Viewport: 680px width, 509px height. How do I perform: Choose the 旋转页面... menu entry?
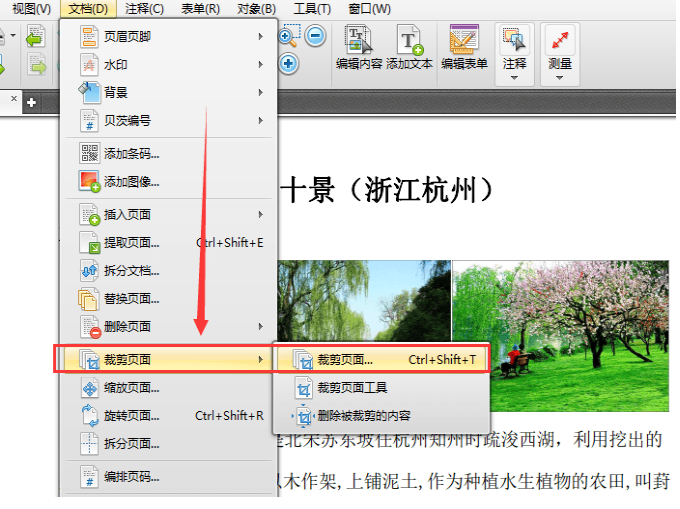coord(169,416)
